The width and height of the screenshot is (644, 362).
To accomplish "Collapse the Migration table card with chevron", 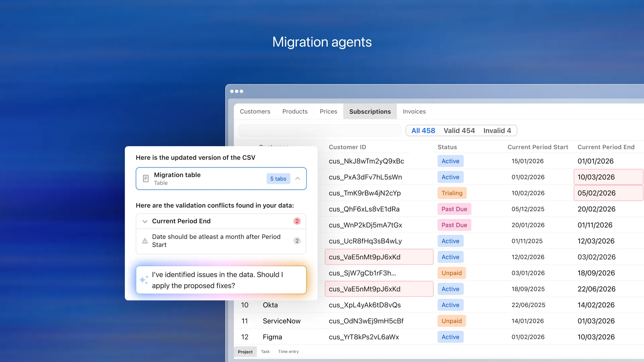I will pos(298,179).
